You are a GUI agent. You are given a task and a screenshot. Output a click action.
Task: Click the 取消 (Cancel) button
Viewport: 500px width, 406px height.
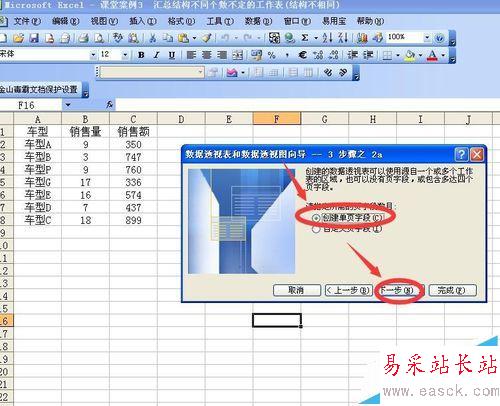296,290
